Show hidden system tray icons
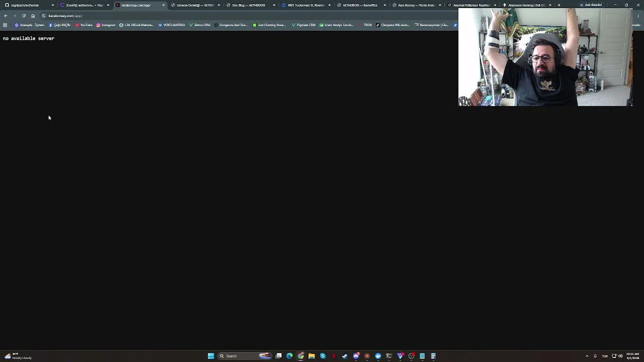644x362 pixels. pyautogui.click(x=587, y=356)
